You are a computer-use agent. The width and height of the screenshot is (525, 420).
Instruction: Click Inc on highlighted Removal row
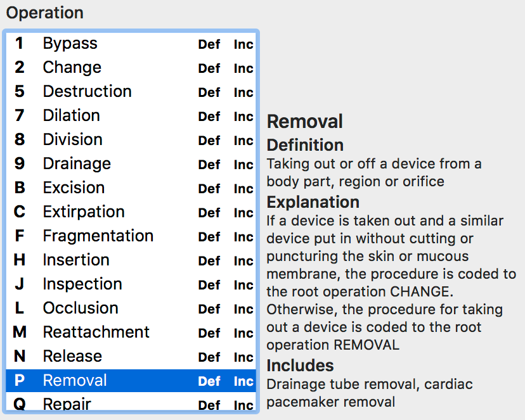coord(243,381)
